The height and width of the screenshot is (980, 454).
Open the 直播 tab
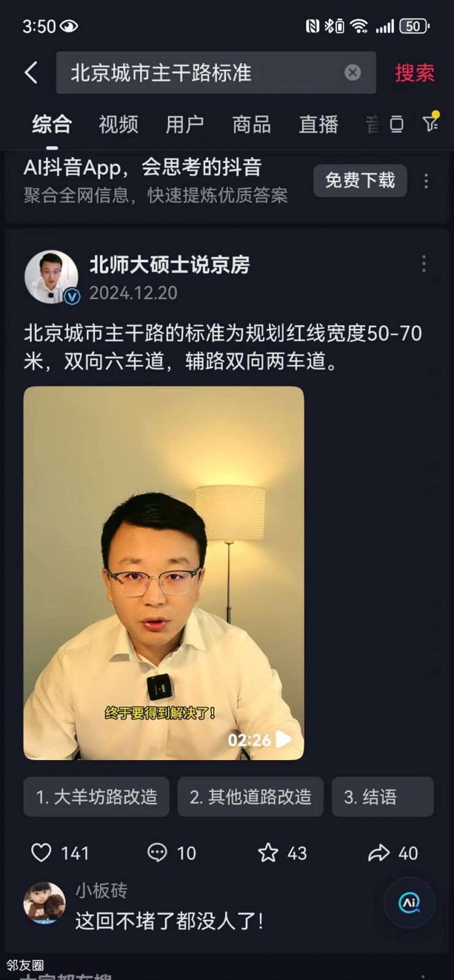coord(319,124)
